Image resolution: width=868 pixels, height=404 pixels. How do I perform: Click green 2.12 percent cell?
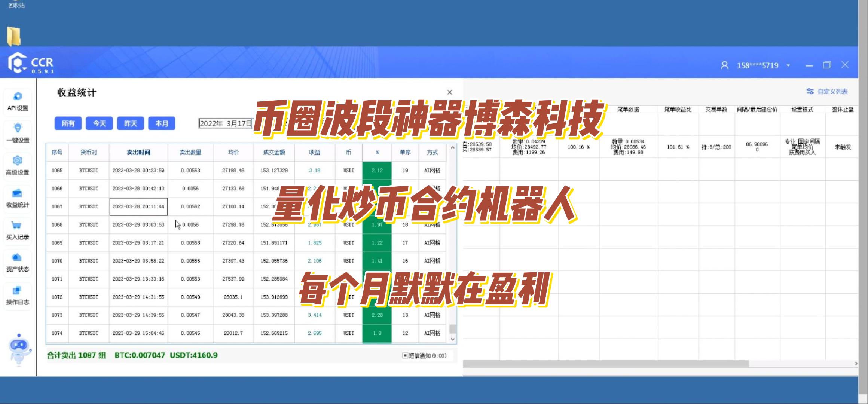point(377,171)
